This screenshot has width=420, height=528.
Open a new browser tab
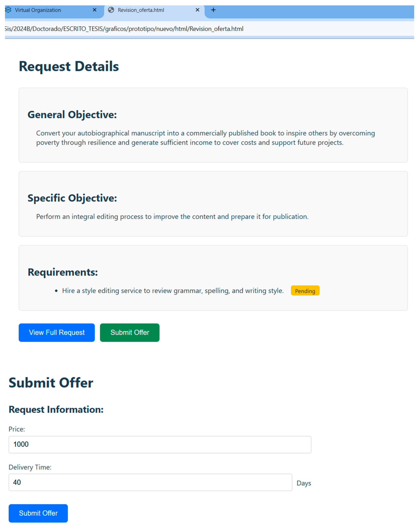coord(213,10)
